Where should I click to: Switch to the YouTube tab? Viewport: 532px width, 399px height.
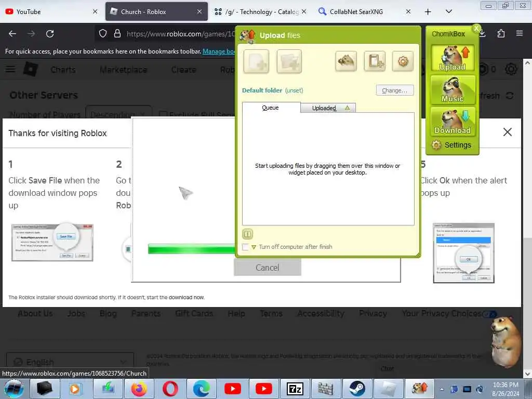point(51,11)
